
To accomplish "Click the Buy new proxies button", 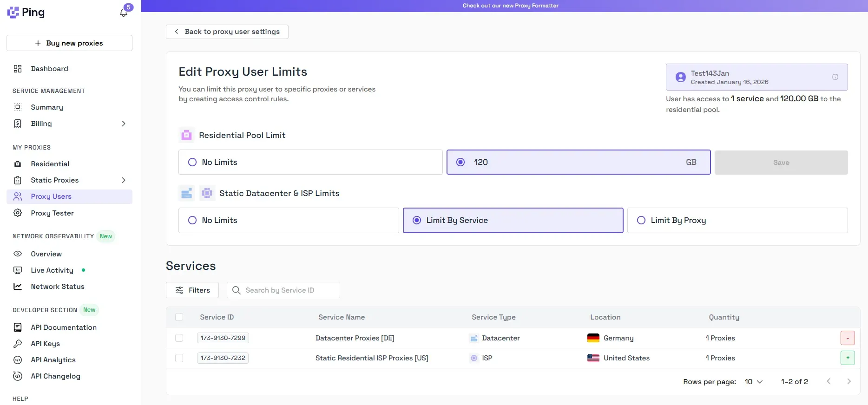I will 69,43.
